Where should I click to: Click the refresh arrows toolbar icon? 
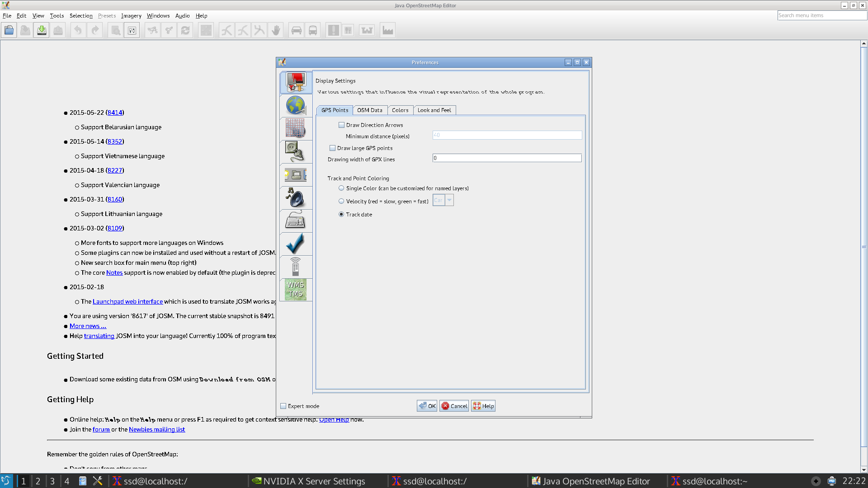click(185, 30)
